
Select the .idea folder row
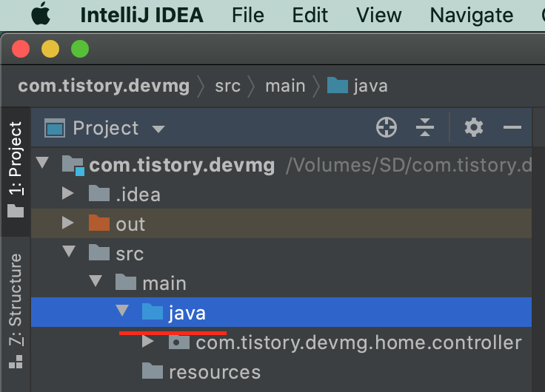281,194
